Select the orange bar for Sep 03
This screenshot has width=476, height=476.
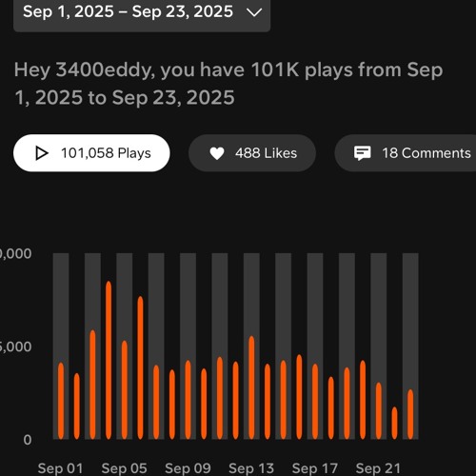click(x=92, y=385)
